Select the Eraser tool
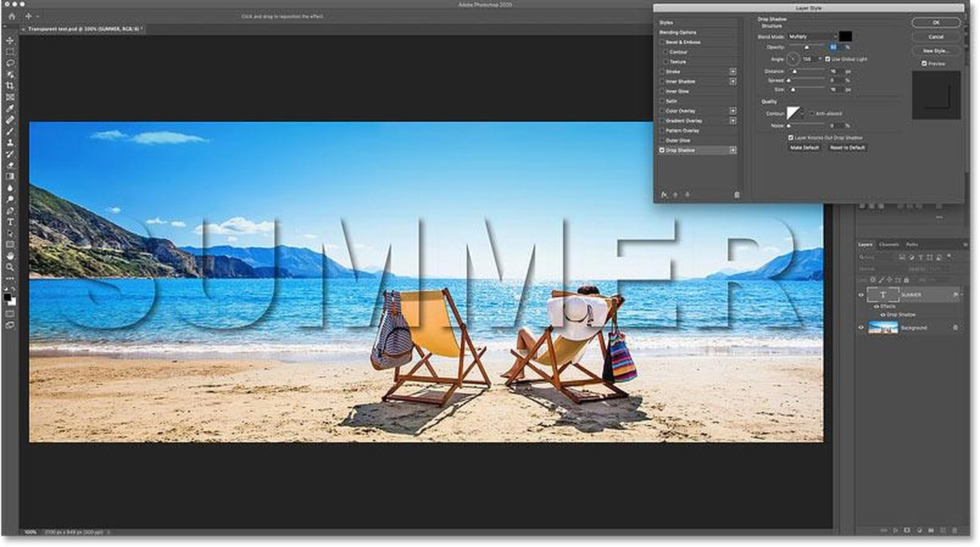Image resolution: width=980 pixels, height=547 pixels. coord(10,165)
